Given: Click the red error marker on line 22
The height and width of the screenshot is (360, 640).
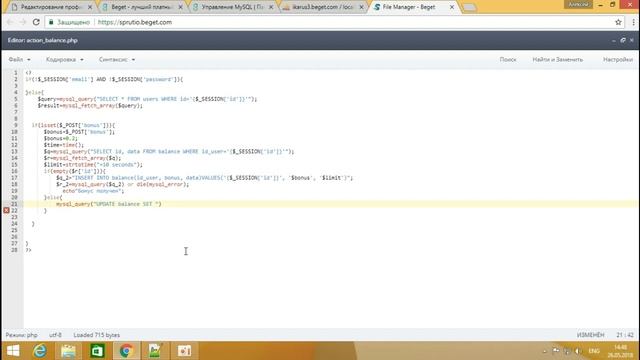Looking at the screenshot, I should coord(6,210).
